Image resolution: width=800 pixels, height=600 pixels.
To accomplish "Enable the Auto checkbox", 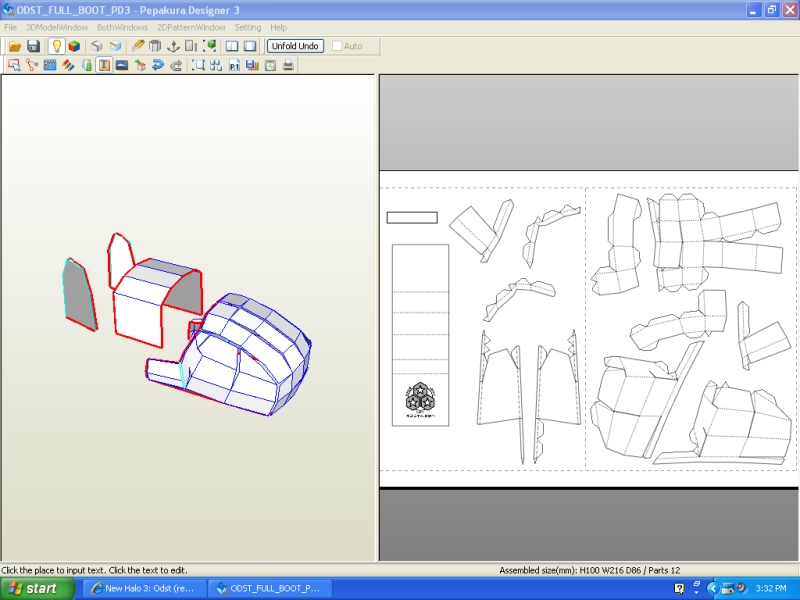I will click(x=337, y=46).
